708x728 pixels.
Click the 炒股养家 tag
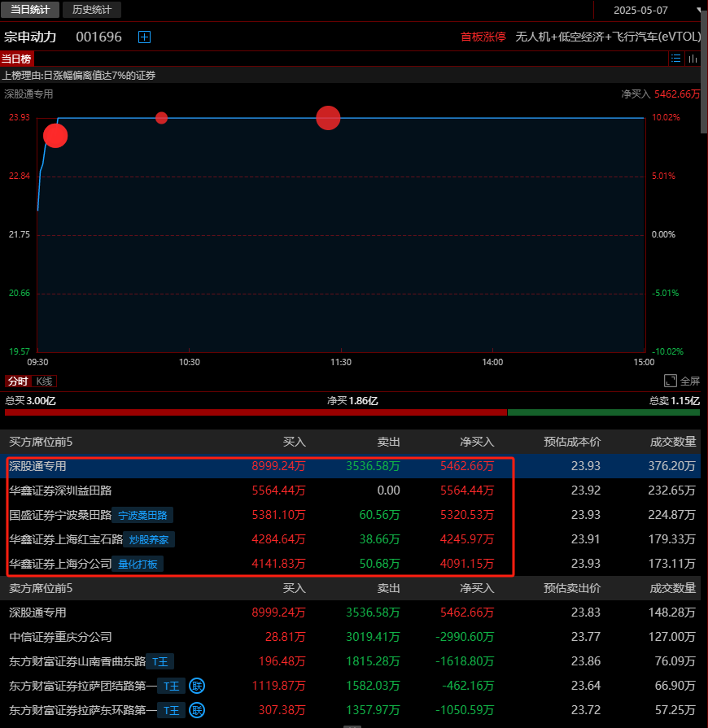(149, 539)
